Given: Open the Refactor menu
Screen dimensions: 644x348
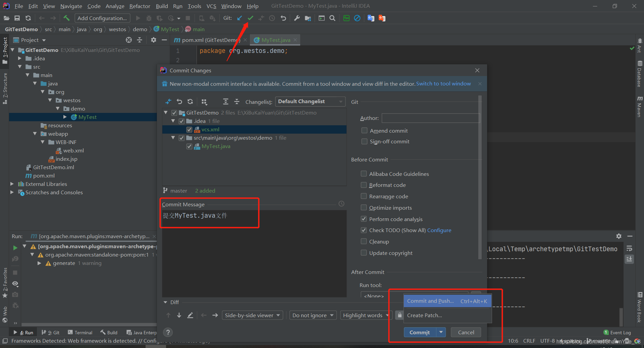Looking at the screenshot, I should (140, 6).
